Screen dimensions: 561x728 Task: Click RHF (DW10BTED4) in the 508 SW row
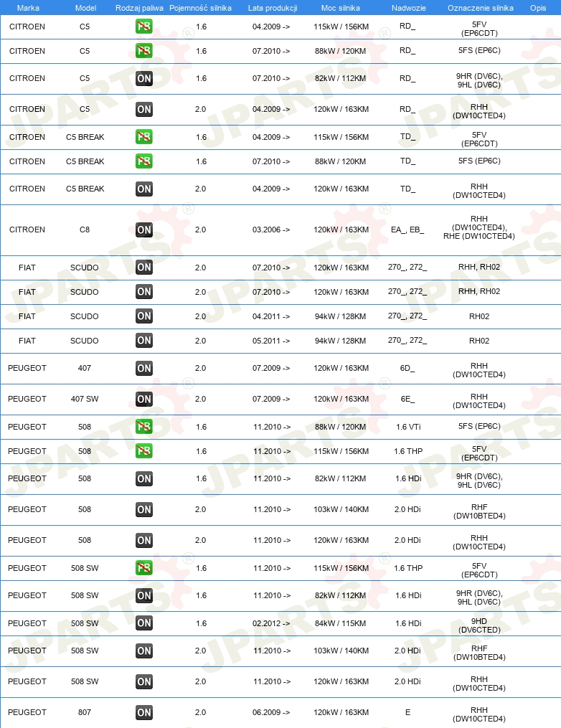point(479,652)
